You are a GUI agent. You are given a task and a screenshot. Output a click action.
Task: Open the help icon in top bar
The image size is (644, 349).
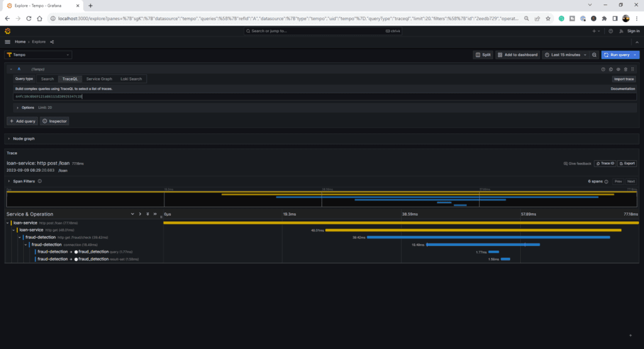[x=609, y=31]
